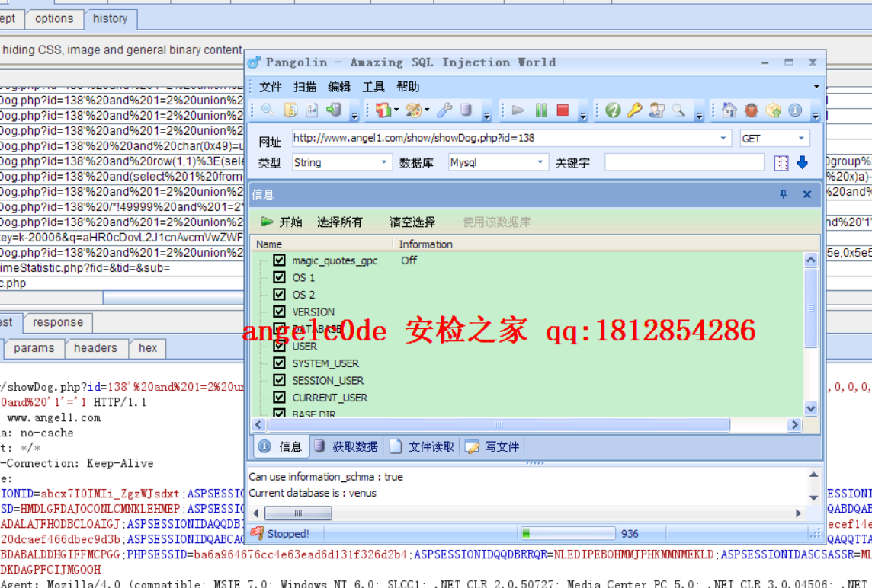Open the 编辑 menu

tap(339, 87)
